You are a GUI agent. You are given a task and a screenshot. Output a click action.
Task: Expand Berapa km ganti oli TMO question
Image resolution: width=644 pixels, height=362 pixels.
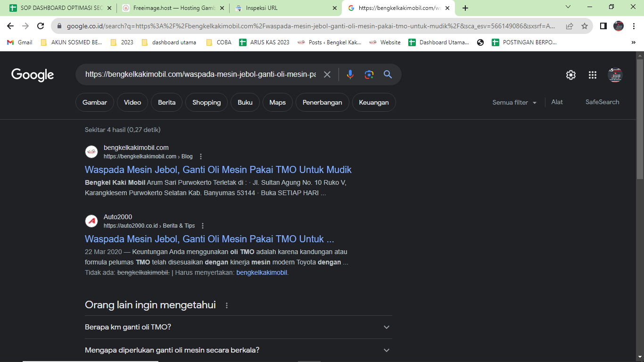[238, 327]
